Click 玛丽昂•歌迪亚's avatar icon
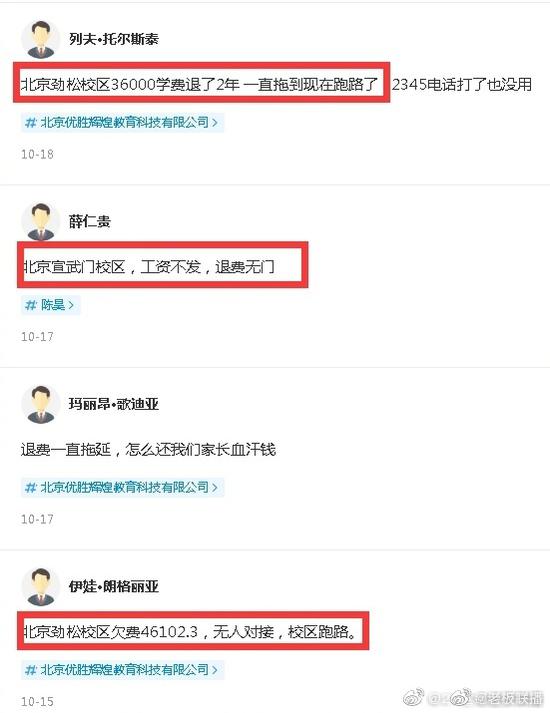The image size is (550, 713). (x=41, y=404)
